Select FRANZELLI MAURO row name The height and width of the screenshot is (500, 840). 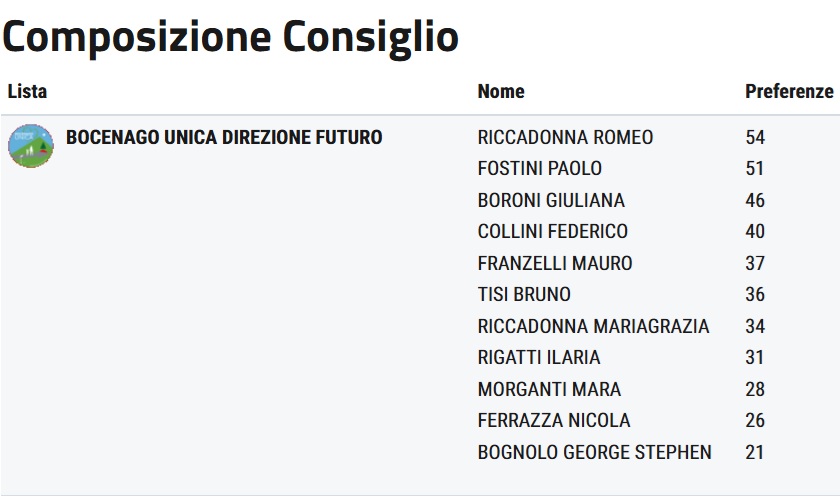(555, 263)
